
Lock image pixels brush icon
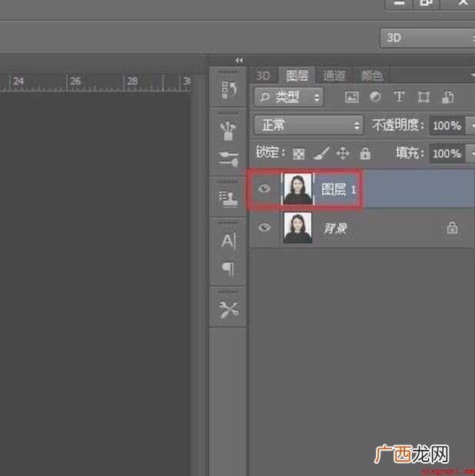321,153
